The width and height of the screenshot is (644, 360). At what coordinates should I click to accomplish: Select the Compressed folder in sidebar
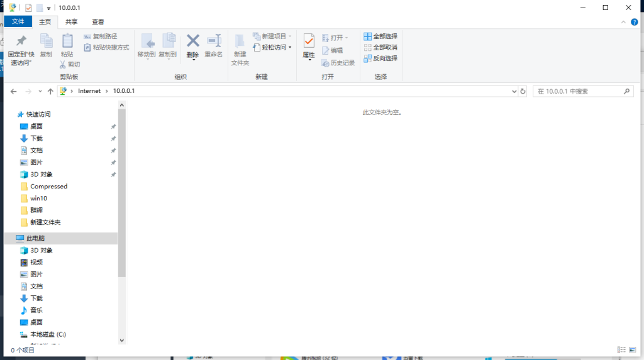48,187
